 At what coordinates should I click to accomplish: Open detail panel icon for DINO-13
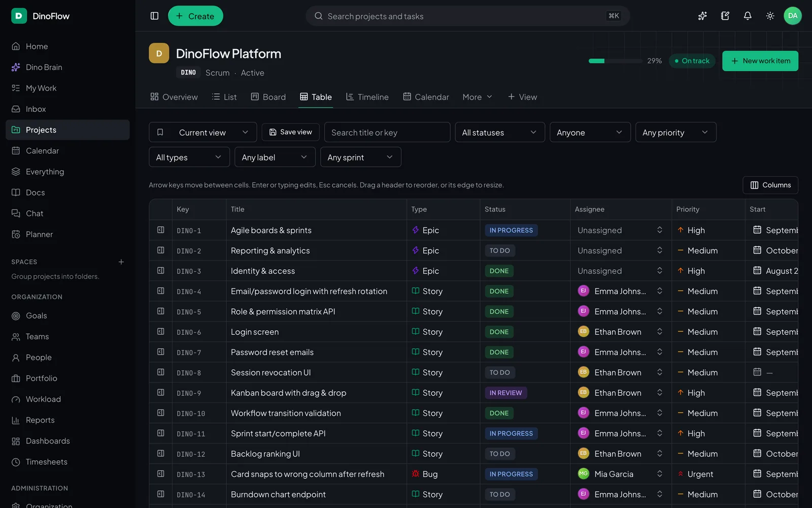point(161,474)
